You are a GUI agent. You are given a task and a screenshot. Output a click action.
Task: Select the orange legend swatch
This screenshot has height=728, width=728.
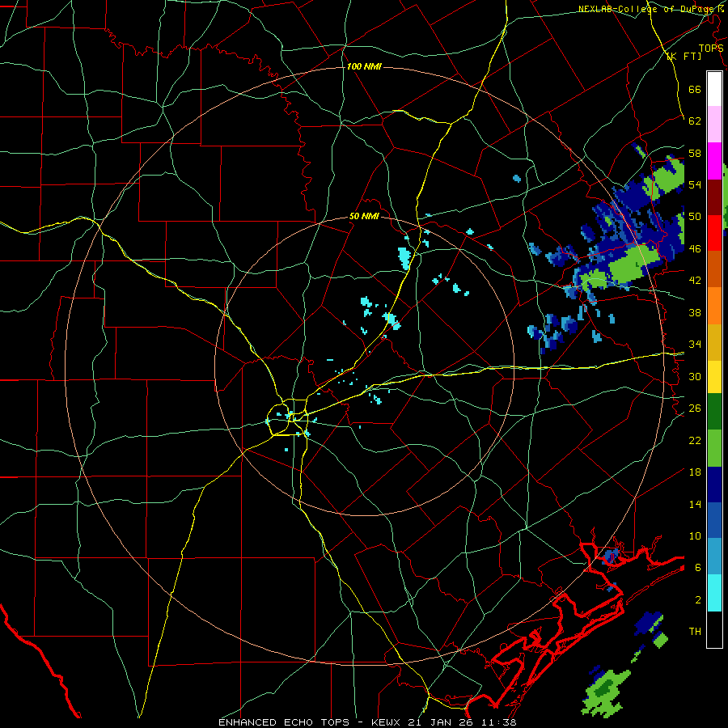pos(714,305)
